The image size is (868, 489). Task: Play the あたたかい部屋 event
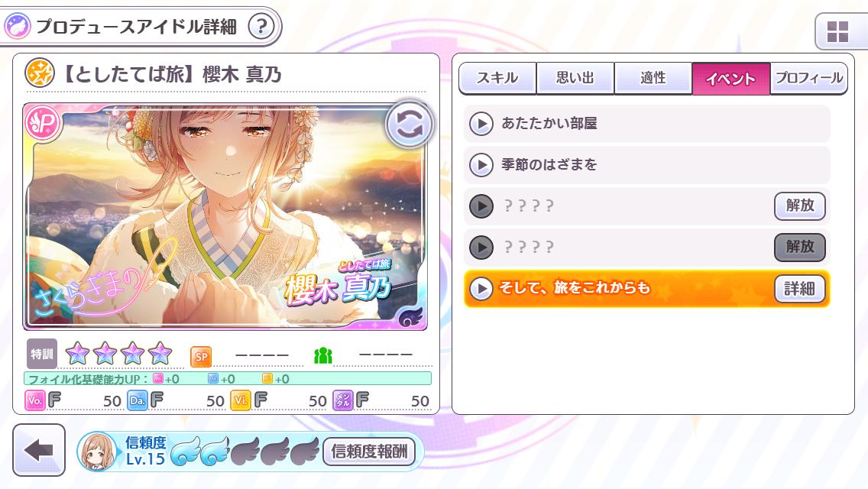point(646,124)
